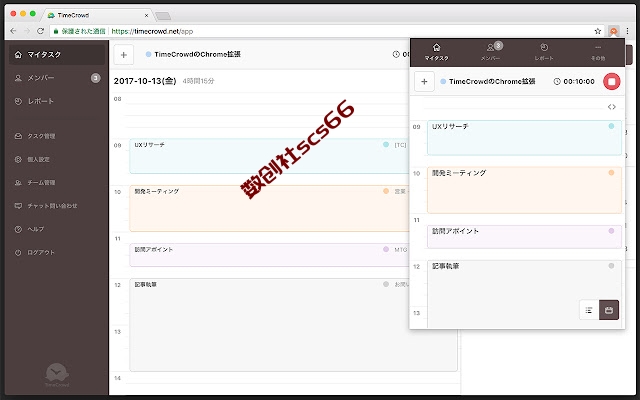640x400 pixels.
Task: Open 記事執筆 entry in main timeline
Action: tap(293, 325)
